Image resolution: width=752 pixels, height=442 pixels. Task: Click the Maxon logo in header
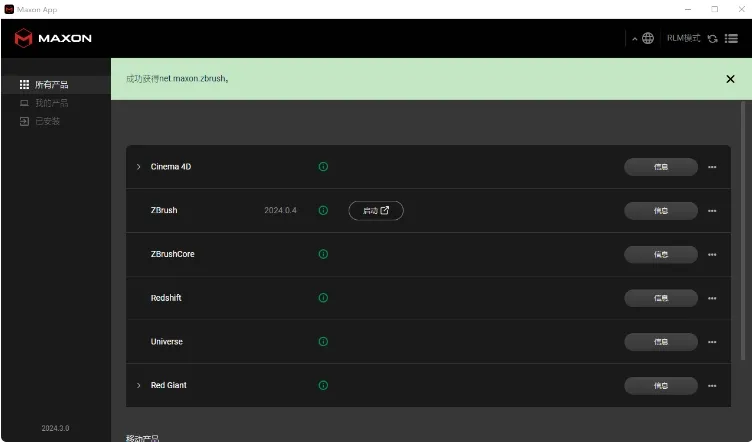click(x=53, y=38)
